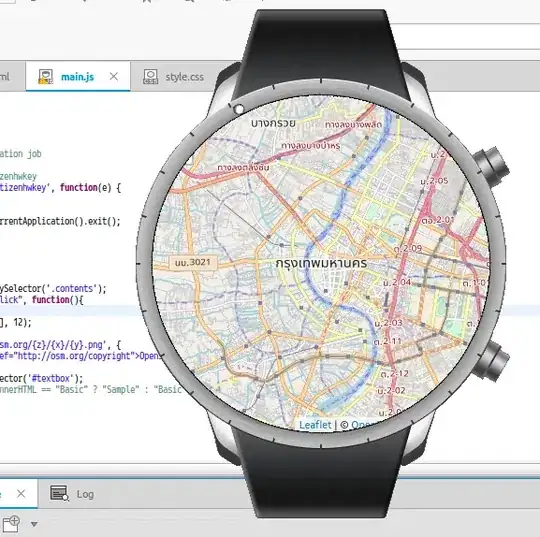Click the ทางลงบางบำหรุ label on the map

311,146
